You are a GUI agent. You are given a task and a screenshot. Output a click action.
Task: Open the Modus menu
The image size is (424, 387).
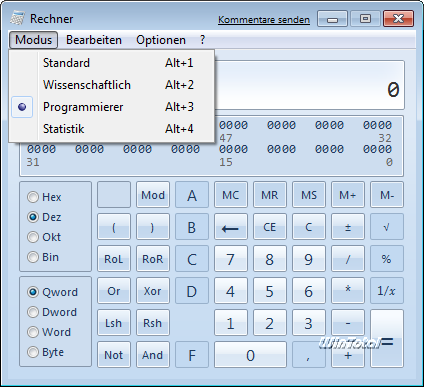point(33,40)
